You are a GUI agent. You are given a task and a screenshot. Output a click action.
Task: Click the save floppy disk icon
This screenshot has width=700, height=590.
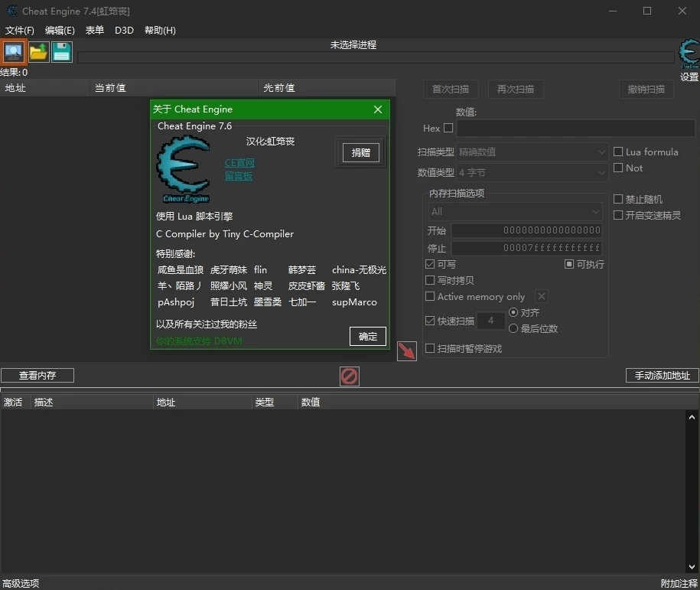coord(62,52)
